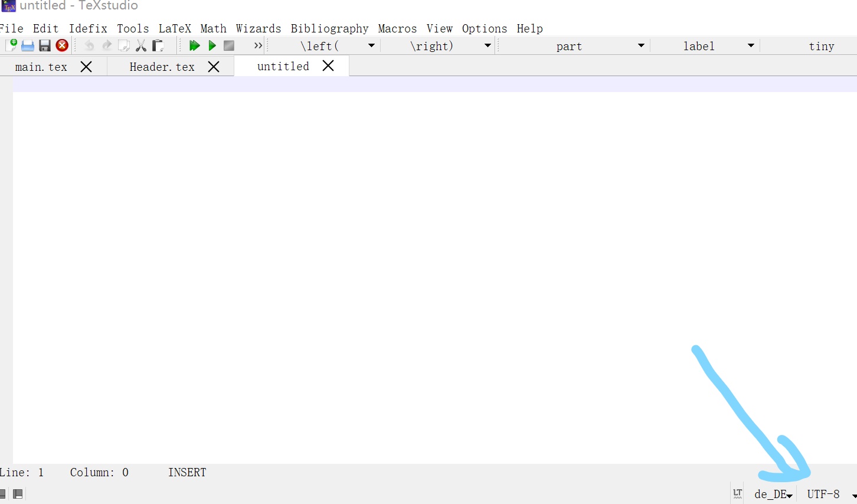Show hidden toolbar items via the chevron button
Screen dimensions: 857x504
click(257, 45)
